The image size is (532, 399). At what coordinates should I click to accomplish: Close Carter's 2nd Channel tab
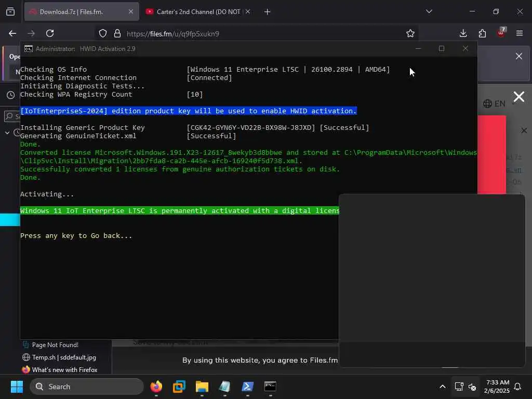pyautogui.click(x=248, y=11)
